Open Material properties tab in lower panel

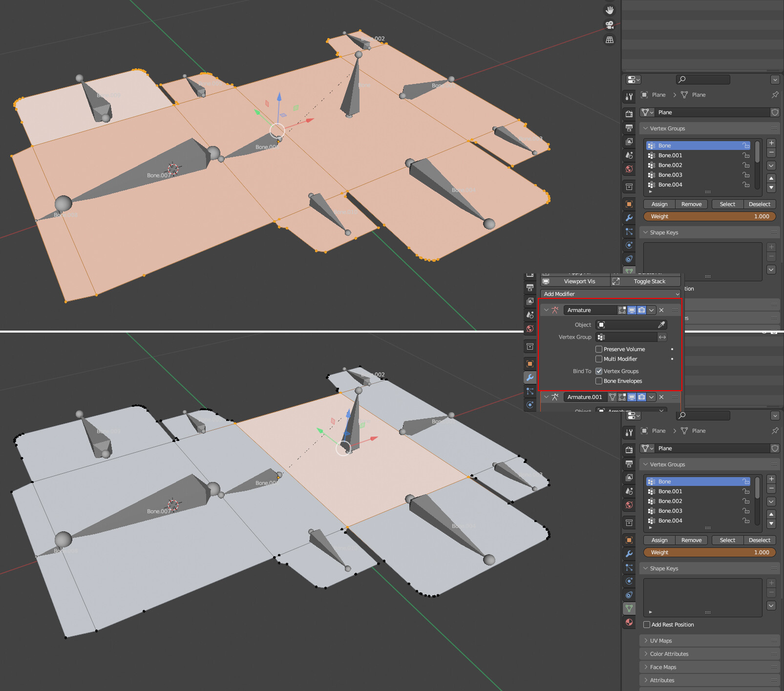[x=629, y=622]
